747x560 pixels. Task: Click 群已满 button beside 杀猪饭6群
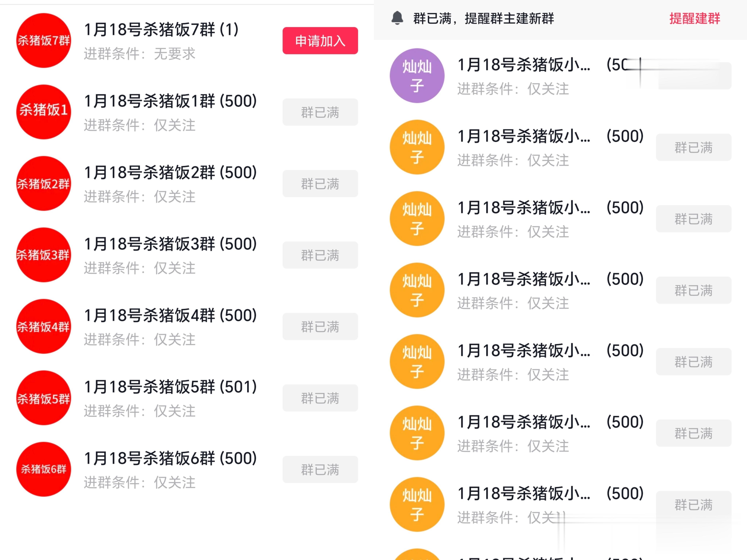click(320, 470)
